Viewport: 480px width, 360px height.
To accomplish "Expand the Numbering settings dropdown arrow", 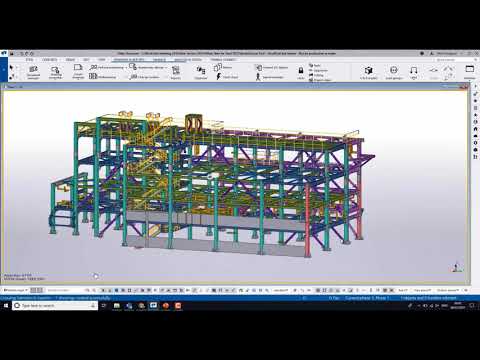I will point(166,67).
